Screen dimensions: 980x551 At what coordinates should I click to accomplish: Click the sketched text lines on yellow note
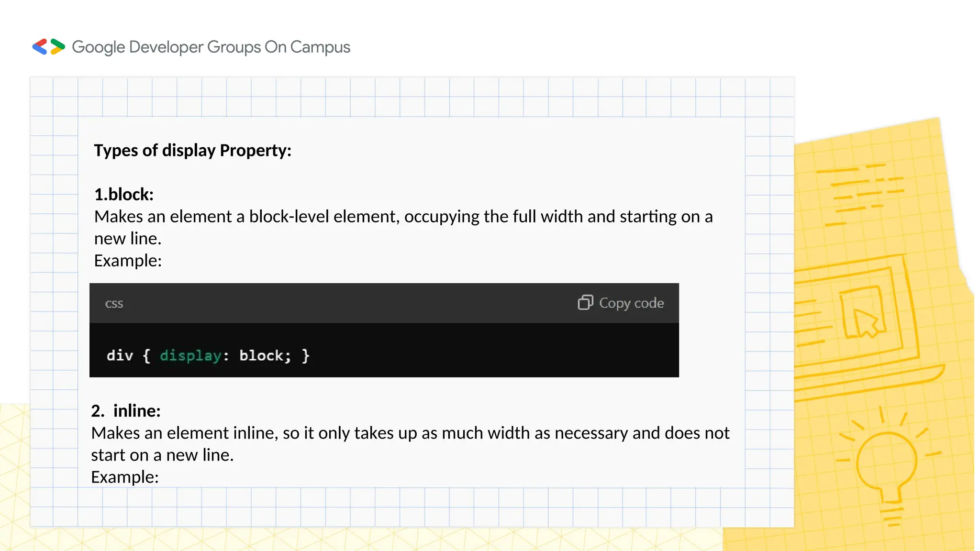[x=861, y=194]
